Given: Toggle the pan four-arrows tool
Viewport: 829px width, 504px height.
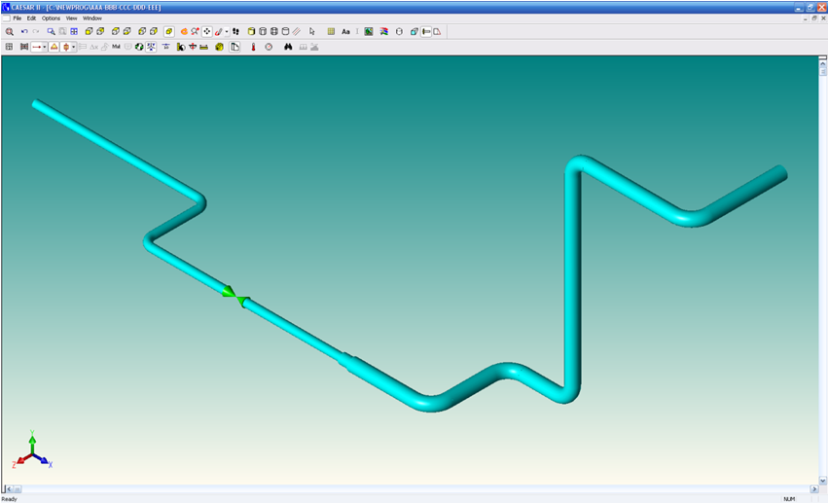Looking at the screenshot, I should click(x=206, y=32).
